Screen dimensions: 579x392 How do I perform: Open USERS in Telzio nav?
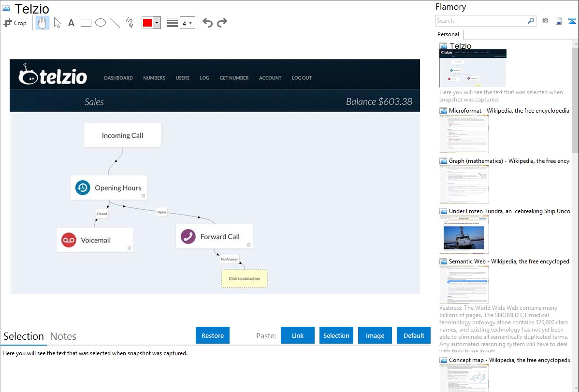[x=182, y=78]
